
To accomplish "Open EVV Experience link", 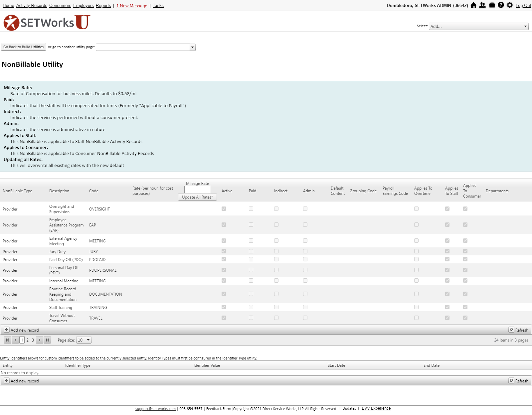I will point(376,408).
